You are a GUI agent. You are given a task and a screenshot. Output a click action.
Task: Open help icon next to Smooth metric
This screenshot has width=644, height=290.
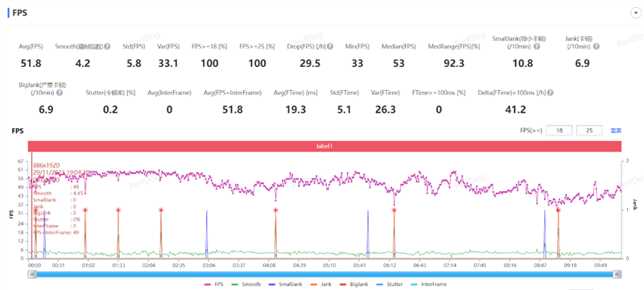(107, 47)
